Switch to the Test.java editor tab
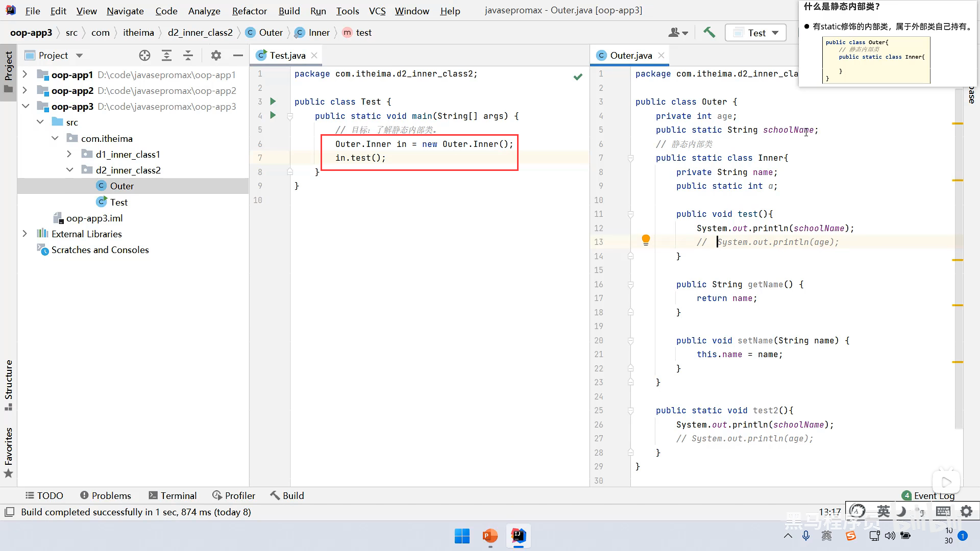980x551 pixels. [287, 55]
